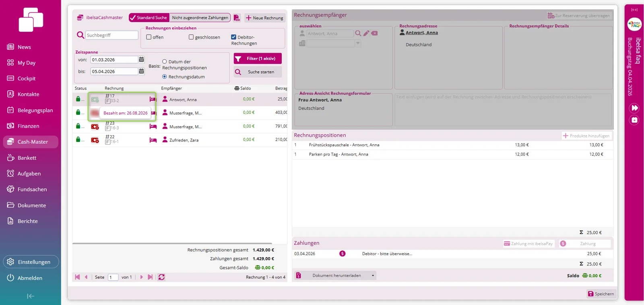This screenshot has height=305, width=644.
Task: Open Einstellungen in the sidebar
Action: 31,262
